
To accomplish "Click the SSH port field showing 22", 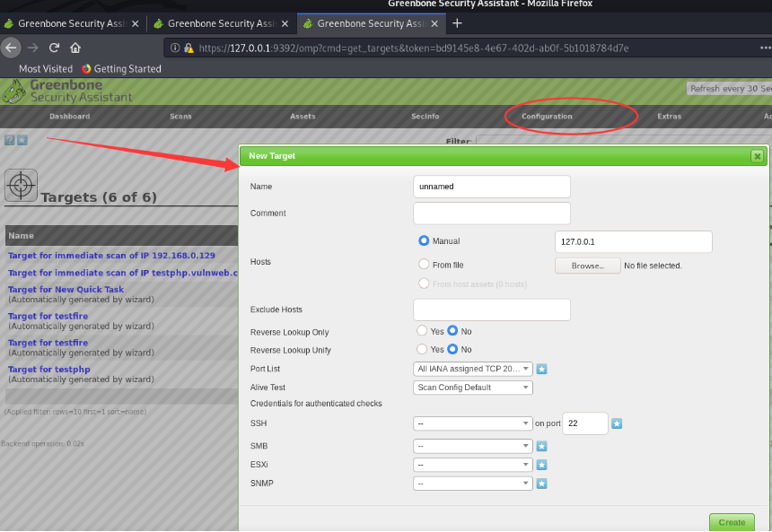I will (585, 423).
